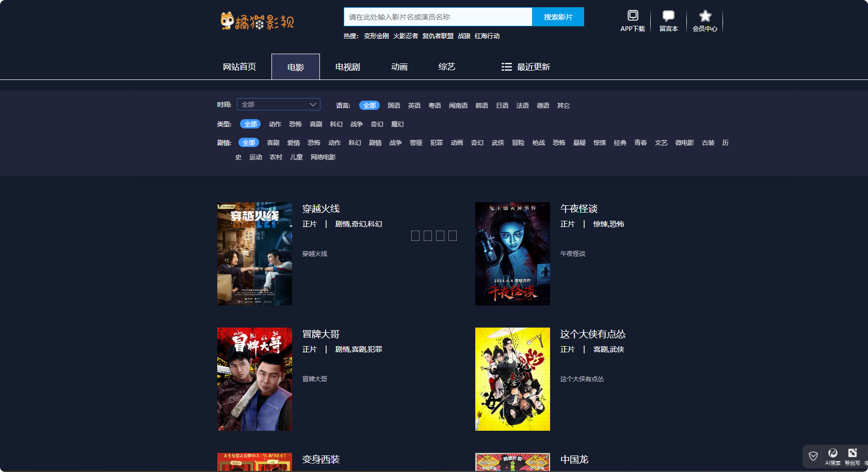Open the 冒牌大哥 movie poster
Viewport: 868px width, 472px height.
pos(254,379)
